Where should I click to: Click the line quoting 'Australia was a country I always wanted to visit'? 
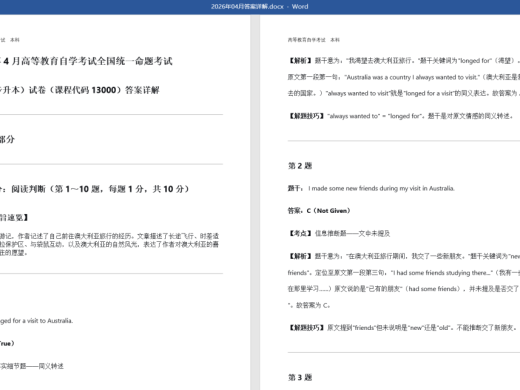pos(404,77)
